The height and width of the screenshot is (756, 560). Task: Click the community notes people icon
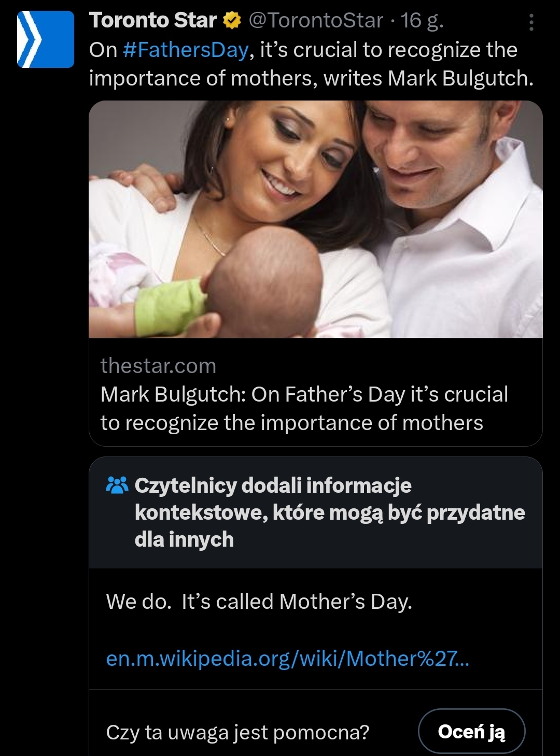pyautogui.click(x=117, y=485)
